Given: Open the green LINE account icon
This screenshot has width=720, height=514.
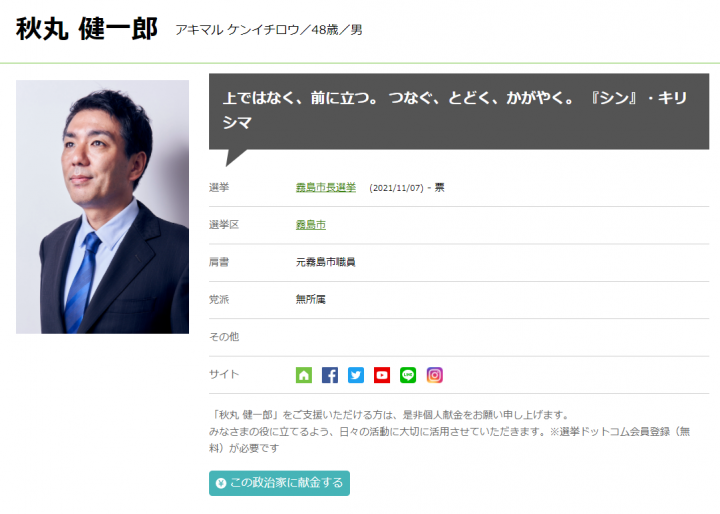Looking at the screenshot, I should click(408, 375).
